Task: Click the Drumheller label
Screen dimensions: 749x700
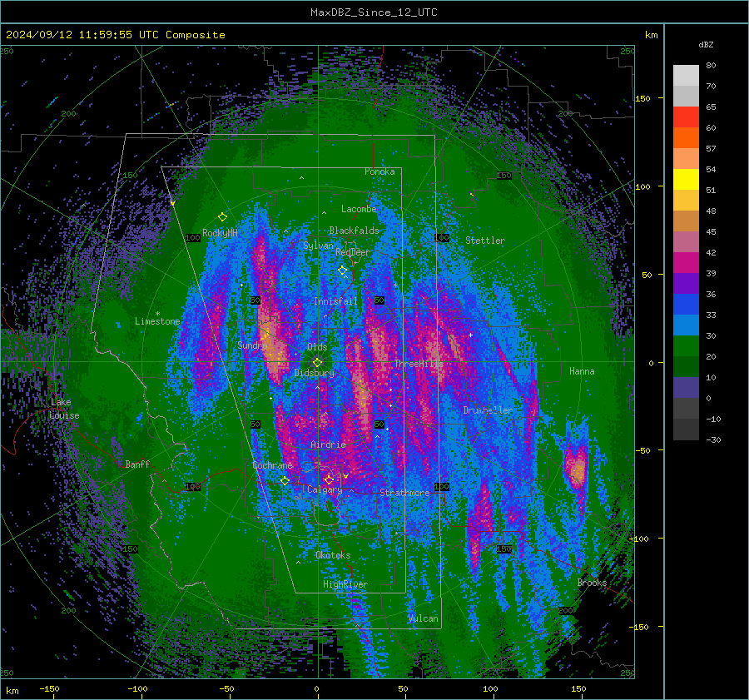Action: coord(488,410)
